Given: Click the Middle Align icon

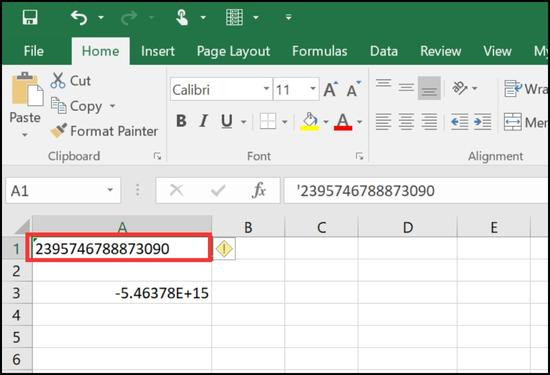Looking at the screenshot, I should pos(406,87).
